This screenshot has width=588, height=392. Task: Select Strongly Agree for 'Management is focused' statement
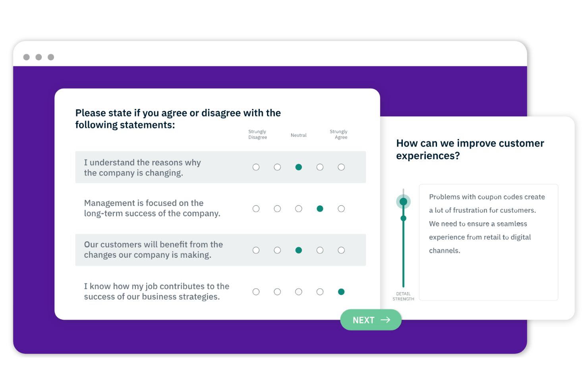341,209
